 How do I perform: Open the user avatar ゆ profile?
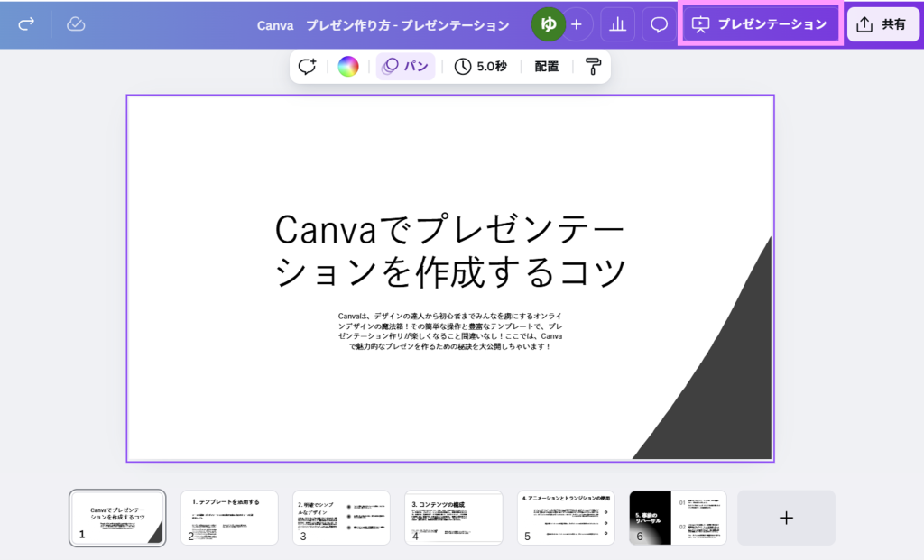(548, 24)
